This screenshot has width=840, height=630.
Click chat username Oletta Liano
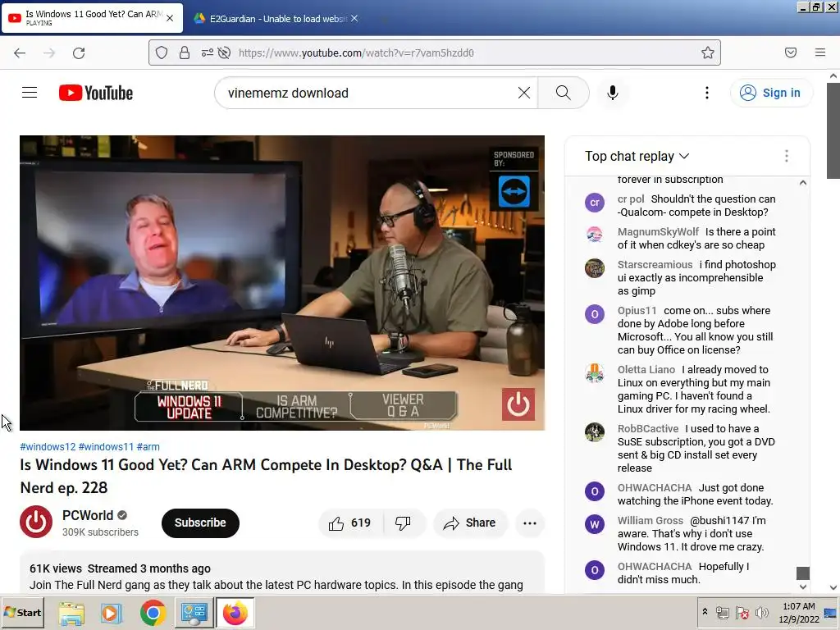coord(646,369)
